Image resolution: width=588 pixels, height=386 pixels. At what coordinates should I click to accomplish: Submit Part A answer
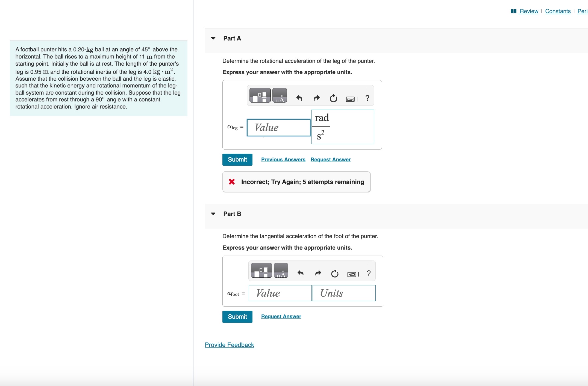point(237,160)
